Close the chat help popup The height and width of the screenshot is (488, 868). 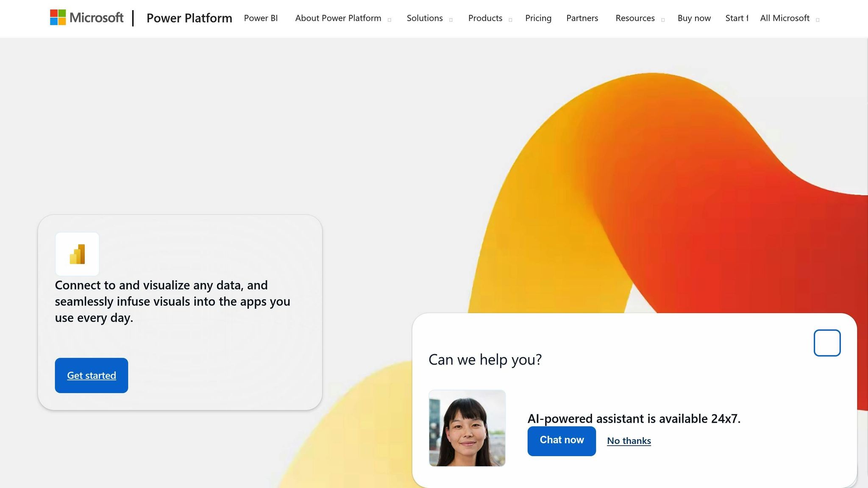click(x=827, y=343)
